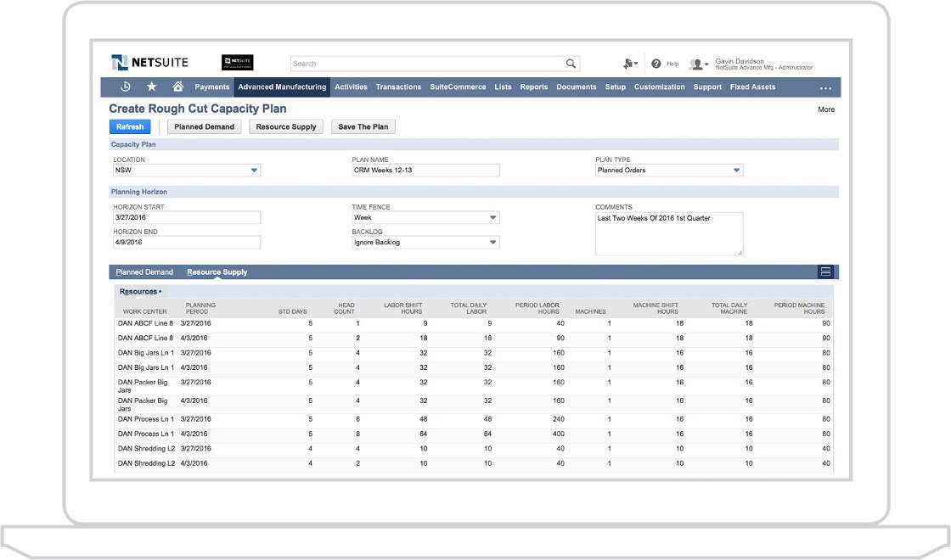Open the Backlog dropdown showing Ignore Backlog

[494, 242]
